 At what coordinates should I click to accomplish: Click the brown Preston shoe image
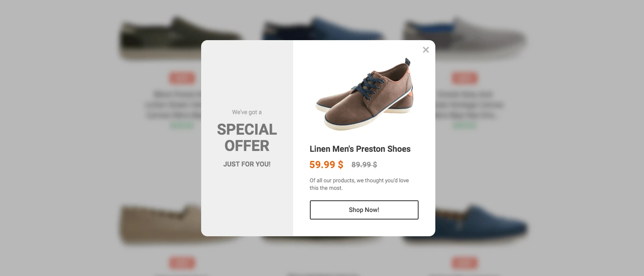(364, 94)
